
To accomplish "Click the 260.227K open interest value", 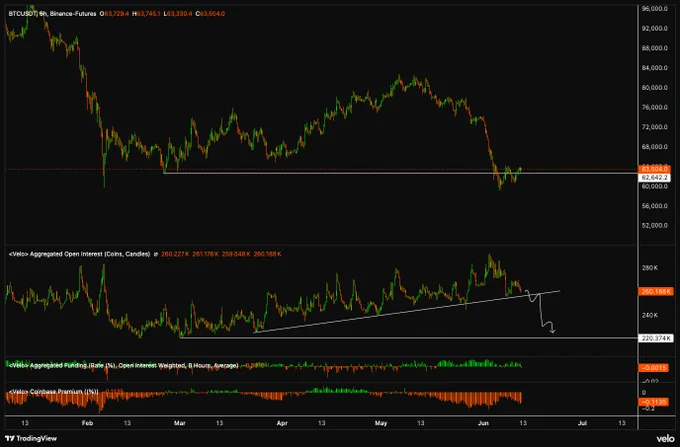I will point(175,254).
